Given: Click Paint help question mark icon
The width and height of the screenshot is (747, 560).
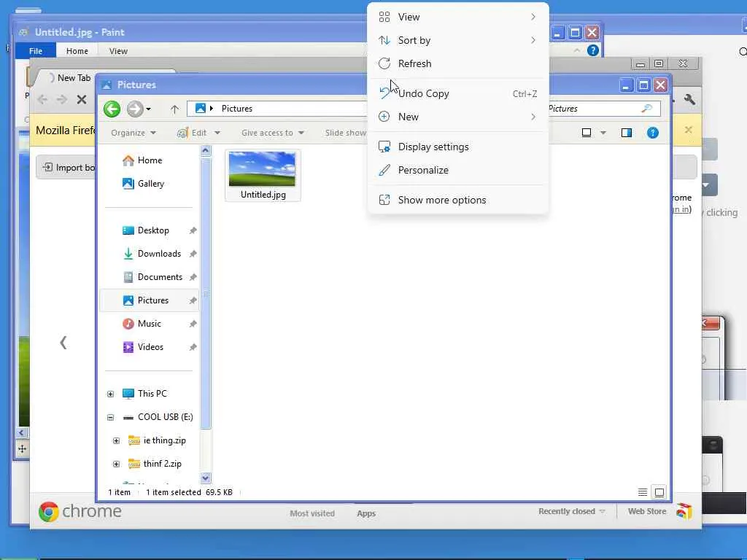Looking at the screenshot, I should [592, 50].
